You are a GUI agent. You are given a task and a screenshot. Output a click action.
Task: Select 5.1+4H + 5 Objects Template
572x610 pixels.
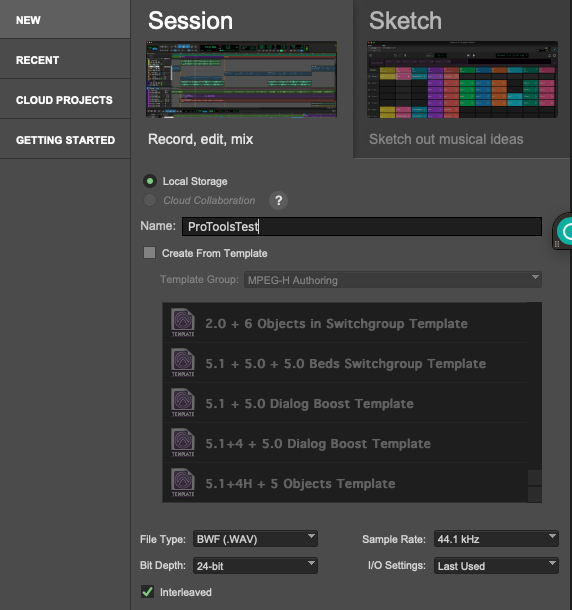(x=345, y=483)
